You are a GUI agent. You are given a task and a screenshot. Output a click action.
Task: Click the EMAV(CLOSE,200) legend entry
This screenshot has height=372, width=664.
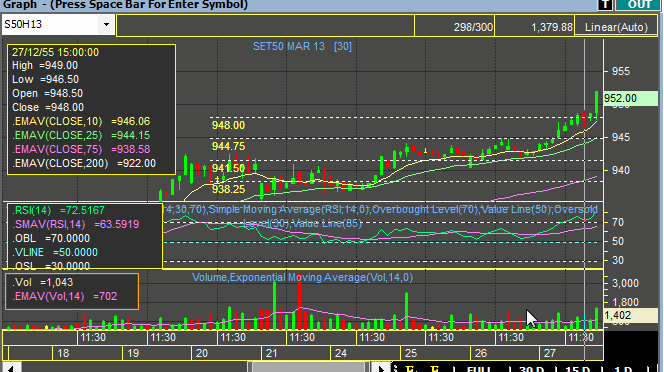(x=84, y=163)
